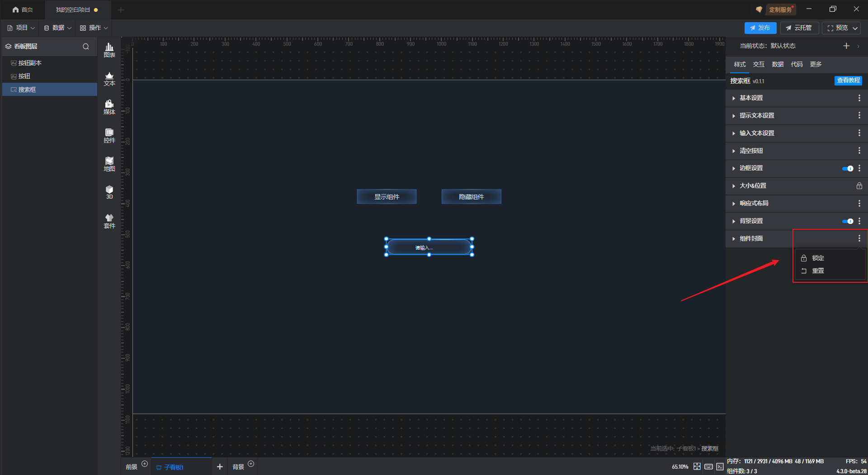Open the 项目 menu

21,28
